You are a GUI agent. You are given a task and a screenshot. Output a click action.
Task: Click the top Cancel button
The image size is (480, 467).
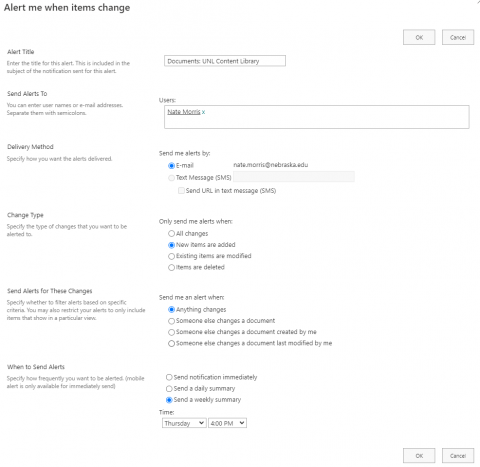(458, 37)
